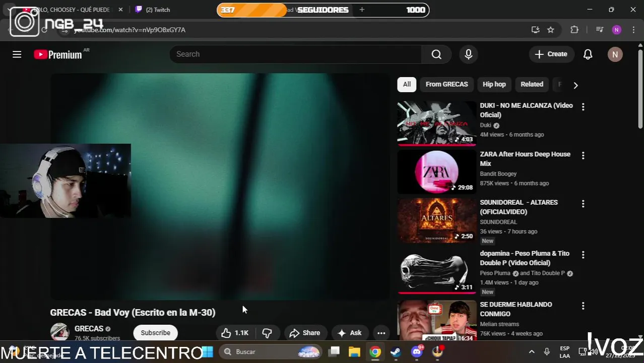Viewport: 644px width, 363px height.
Task: Open File Explorer from the taskbar
Action: coord(355,352)
